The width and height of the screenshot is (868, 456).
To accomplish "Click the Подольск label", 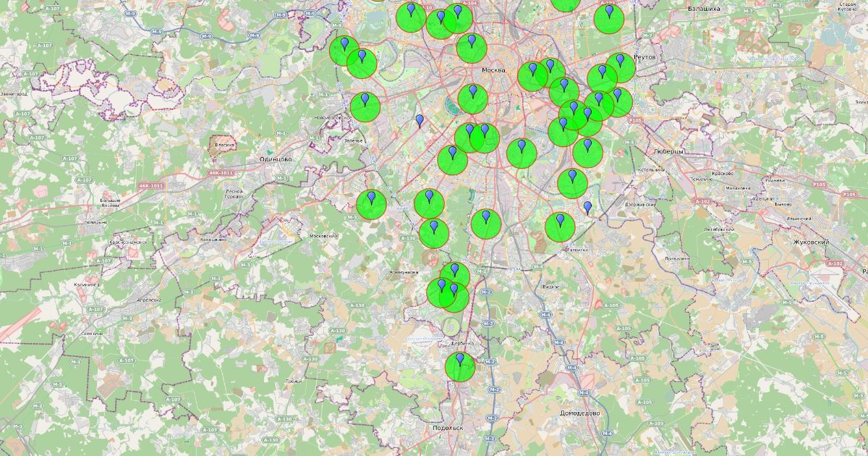I will point(447,428).
